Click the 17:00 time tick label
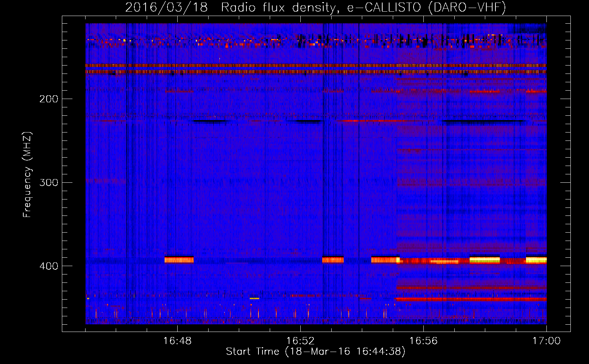The image size is (589, 364). click(546, 341)
